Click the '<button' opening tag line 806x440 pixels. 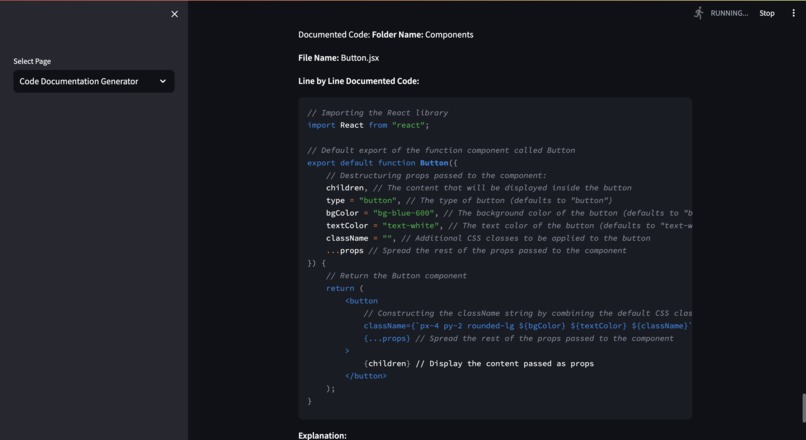(361, 301)
